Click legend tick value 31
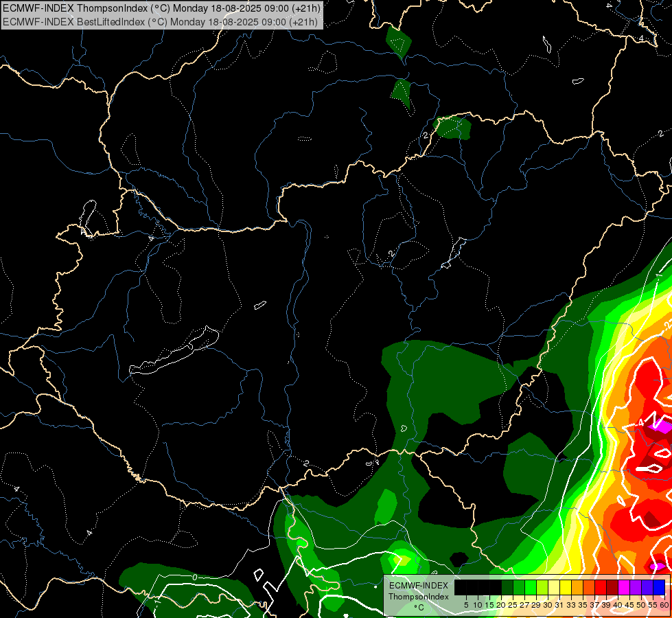This screenshot has width=672, height=618. click(x=559, y=605)
